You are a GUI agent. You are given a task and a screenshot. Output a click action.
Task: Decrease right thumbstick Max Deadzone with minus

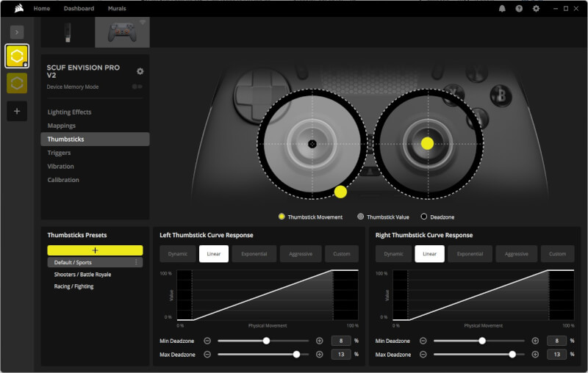click(423, 354)
